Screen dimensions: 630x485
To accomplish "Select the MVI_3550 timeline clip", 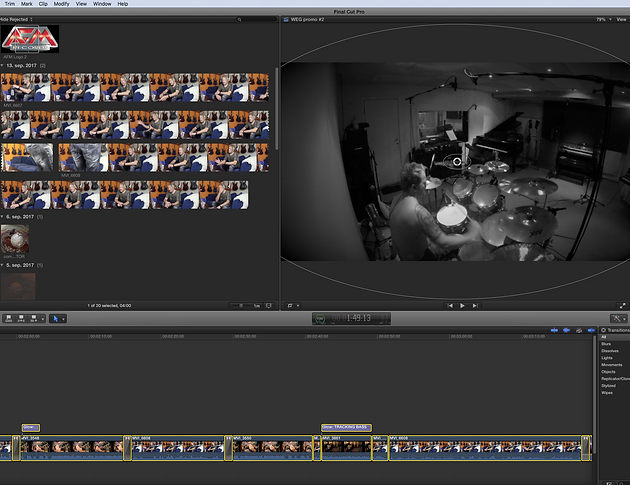I will click(x=272, y=448).
